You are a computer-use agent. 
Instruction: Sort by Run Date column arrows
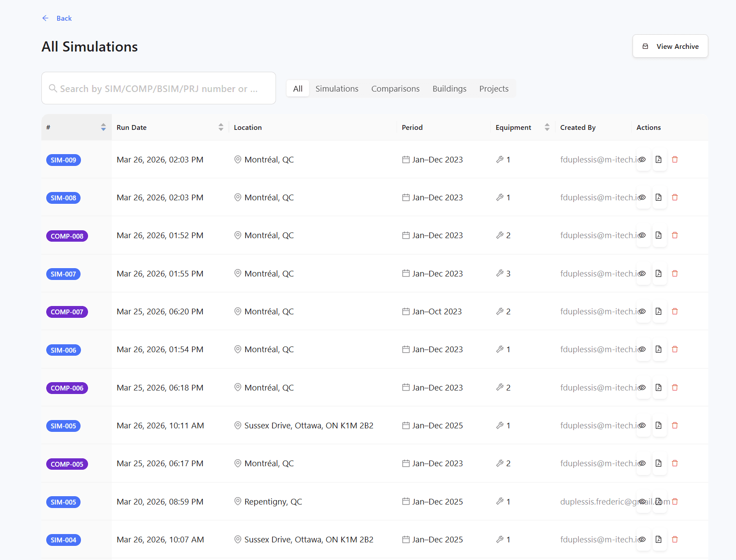[221, 127]
